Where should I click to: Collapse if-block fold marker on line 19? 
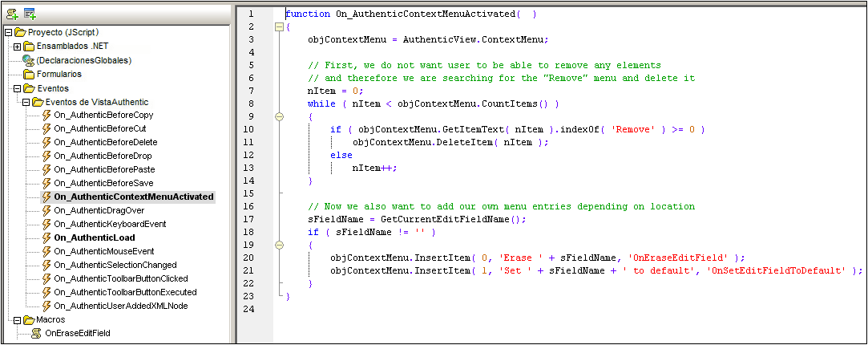(x=279, y=245)
